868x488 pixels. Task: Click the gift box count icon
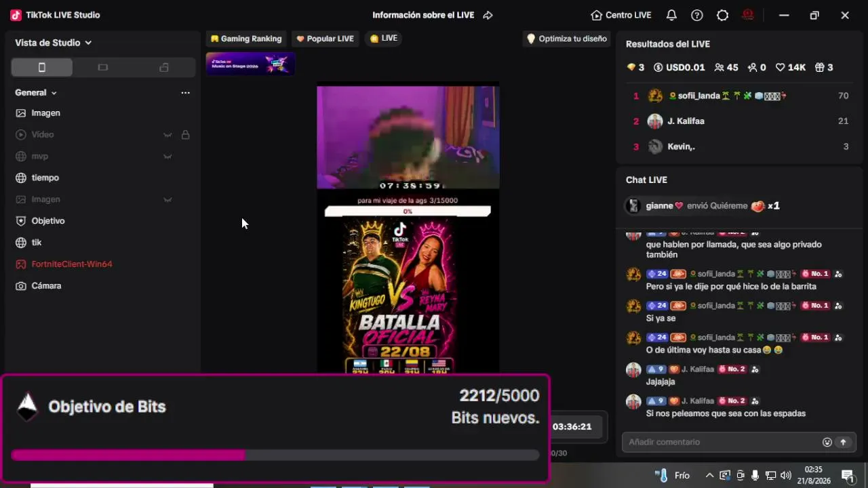819,67
